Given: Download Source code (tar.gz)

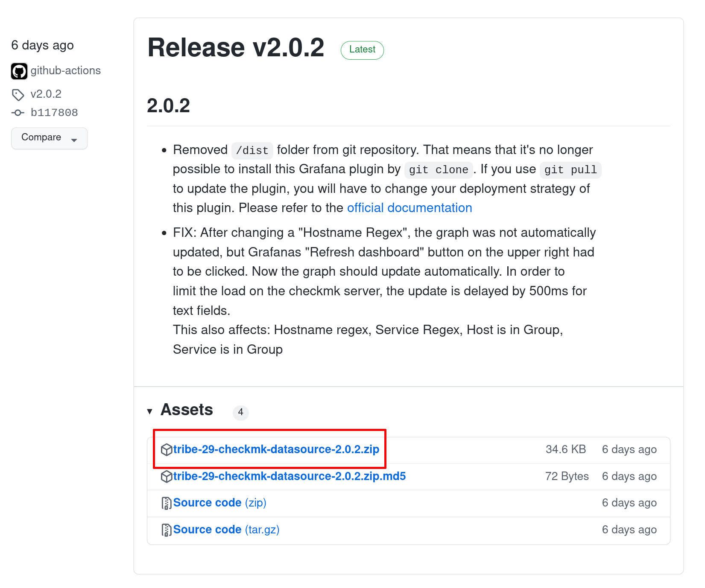Looking at the screenshot, I should pos(226,530).
